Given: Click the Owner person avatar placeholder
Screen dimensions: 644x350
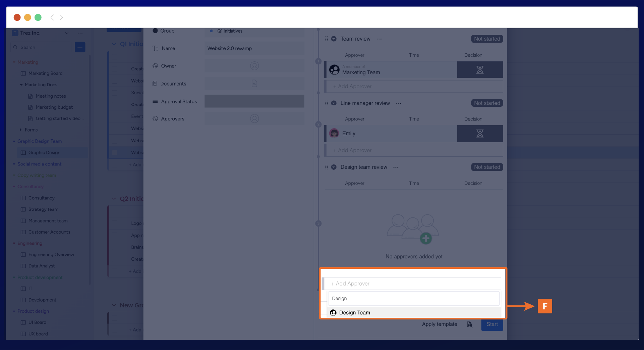Looking at the screenshot, I should coord(254,66).
